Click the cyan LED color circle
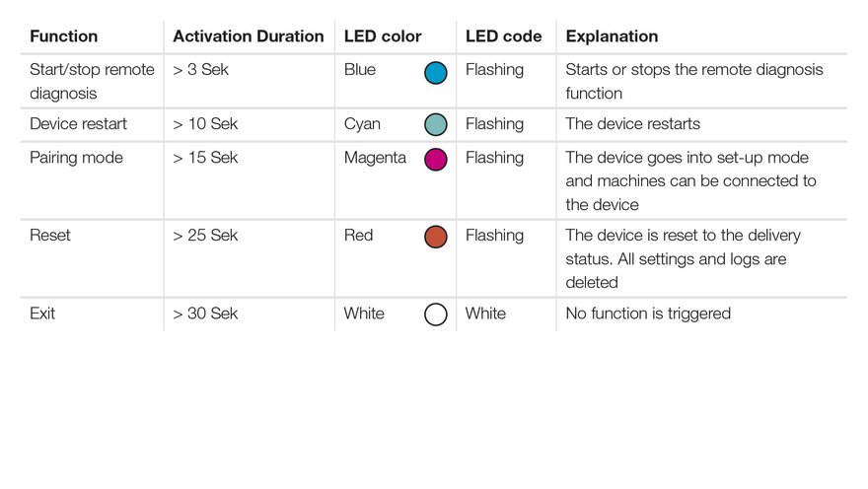Viewport: 868px width, 489px height. [x=435, y=125]
